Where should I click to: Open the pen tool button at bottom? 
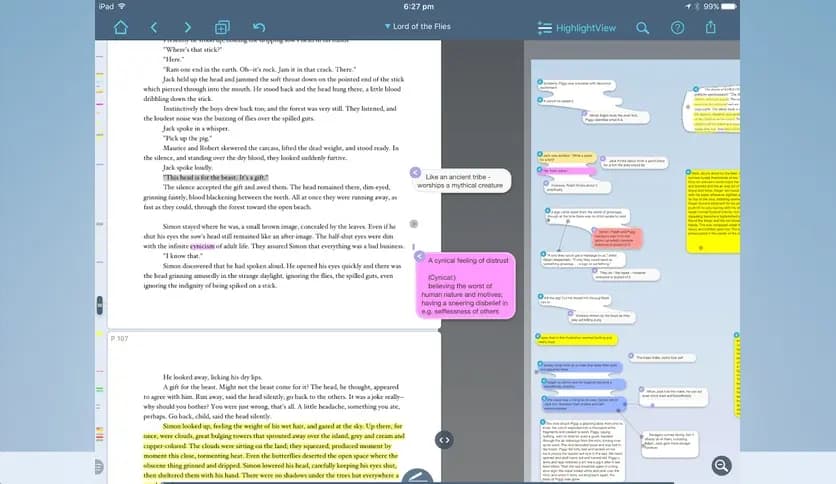coord(417,477)
